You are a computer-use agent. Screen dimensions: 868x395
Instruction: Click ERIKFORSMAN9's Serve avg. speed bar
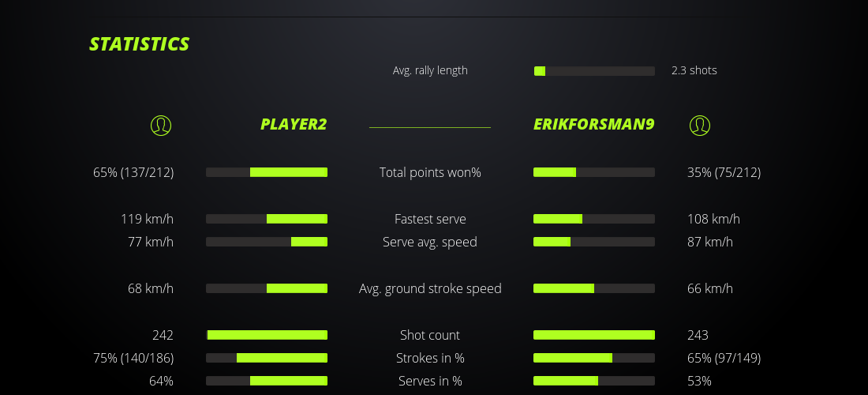click(594, 242)
